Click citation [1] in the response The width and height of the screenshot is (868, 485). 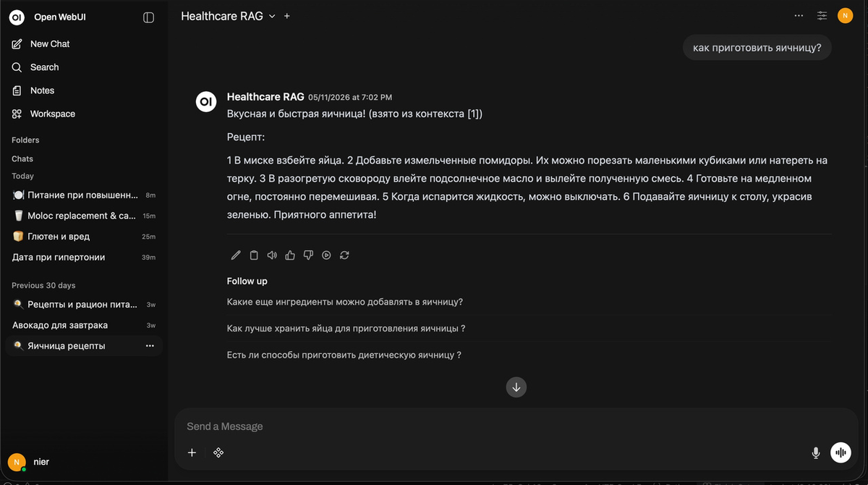[x=473, y=114]
